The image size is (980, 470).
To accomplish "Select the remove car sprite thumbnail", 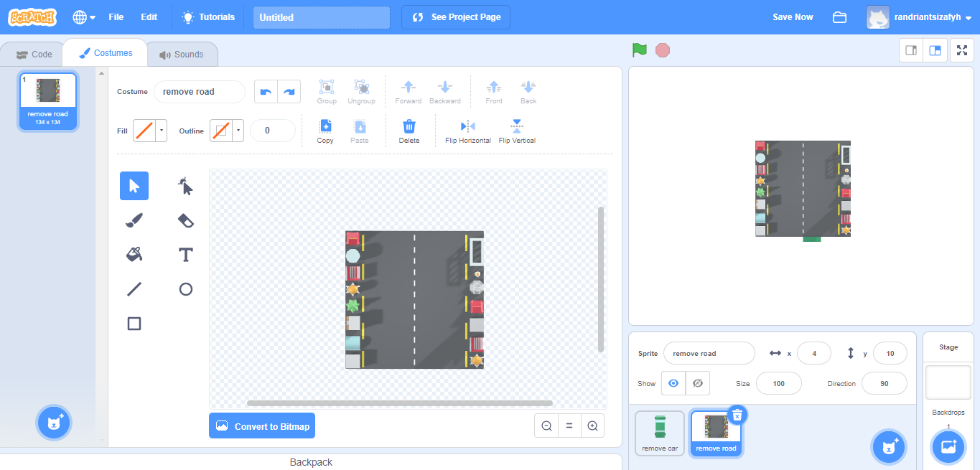I will pos(659,432).
